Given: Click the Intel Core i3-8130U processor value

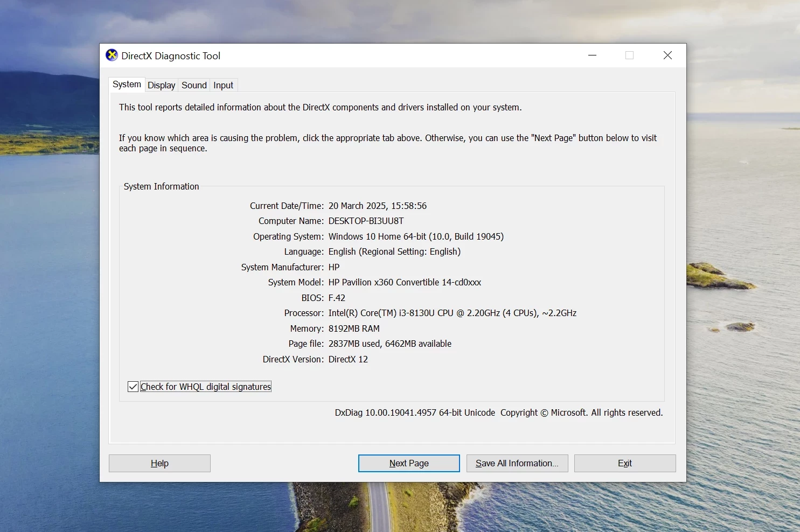Looking at the screenshot, I should (x=452, y=313).
